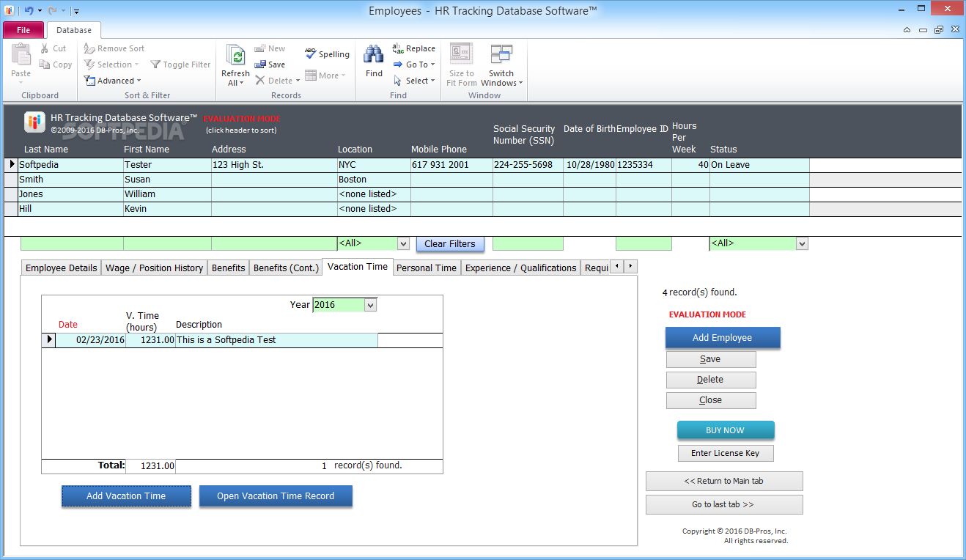966x560 pixels.
Task: Click the BUY NOW button
Action: (x=726, y=430)
